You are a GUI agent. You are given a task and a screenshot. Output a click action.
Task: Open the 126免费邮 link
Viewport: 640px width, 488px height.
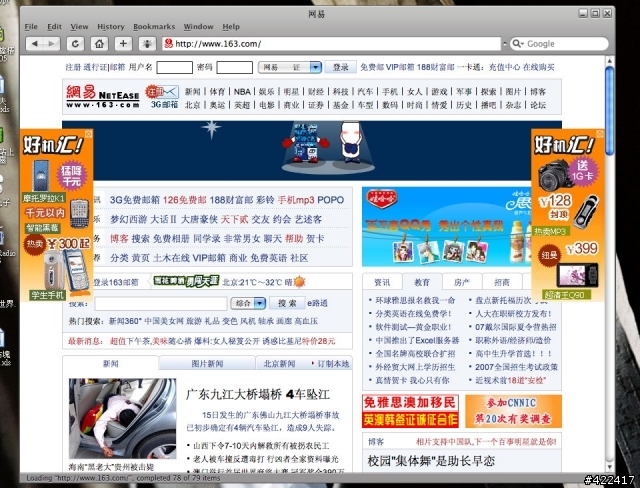click(x=184, y=200)
